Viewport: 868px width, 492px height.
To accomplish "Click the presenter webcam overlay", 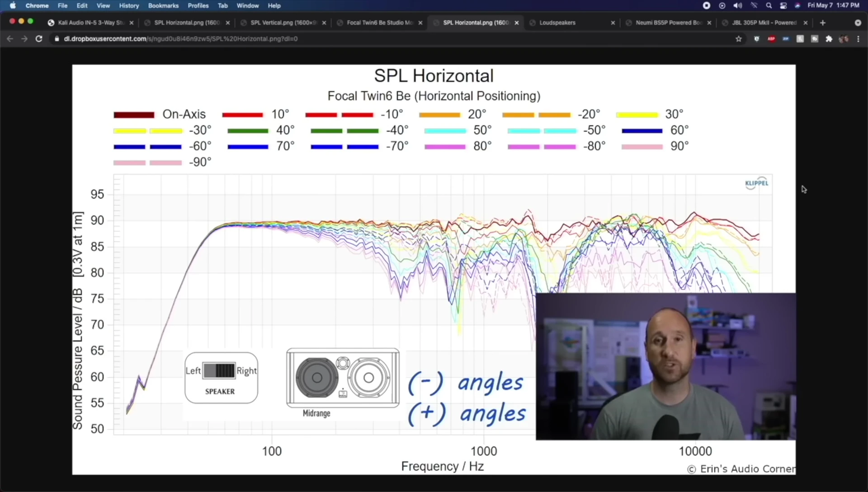I will tap(666, 367).
